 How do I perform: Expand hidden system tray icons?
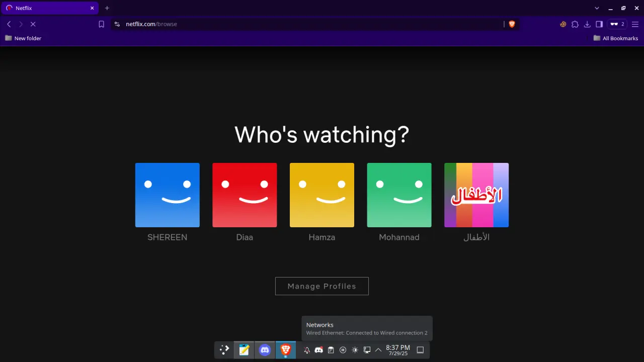tap(378, 350)
